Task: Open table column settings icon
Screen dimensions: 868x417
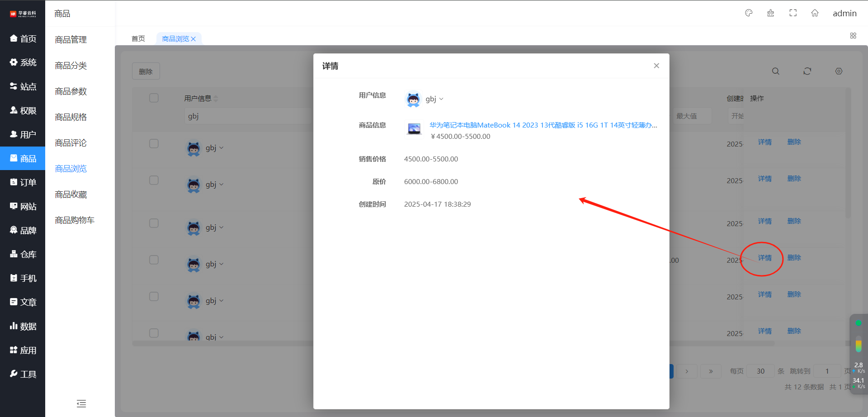Action: [839, 71]
